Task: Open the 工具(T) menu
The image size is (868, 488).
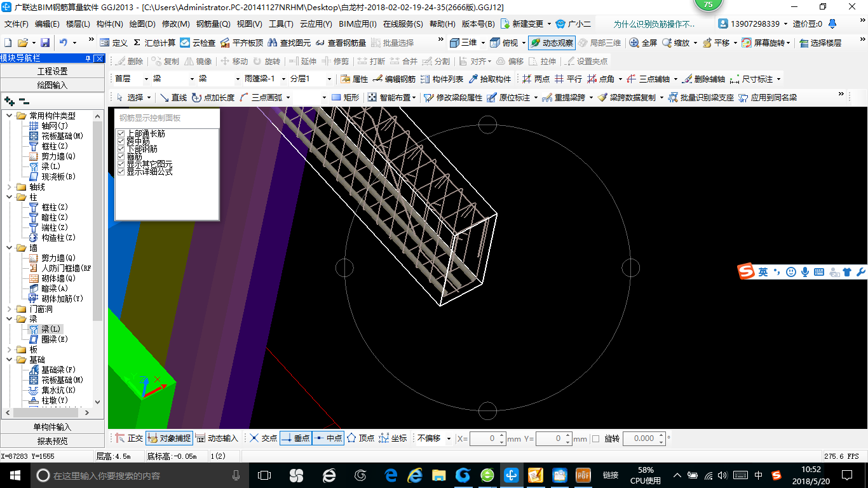Action: pyautogui.click(x=281, y=24)
